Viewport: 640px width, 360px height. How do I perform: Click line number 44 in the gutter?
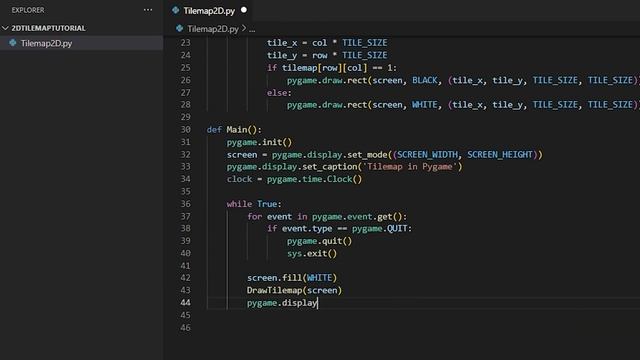tap(185, 303)
